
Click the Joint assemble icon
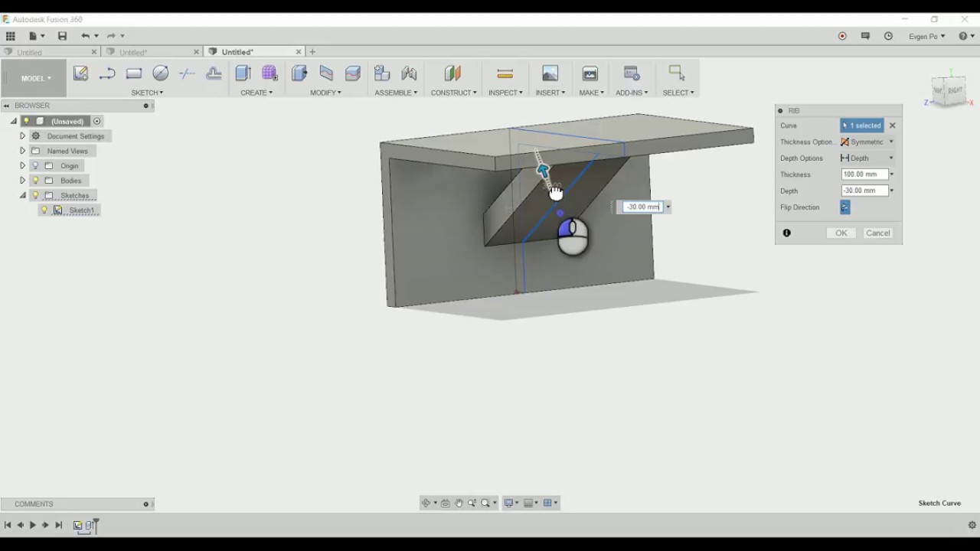click(409, 73)
